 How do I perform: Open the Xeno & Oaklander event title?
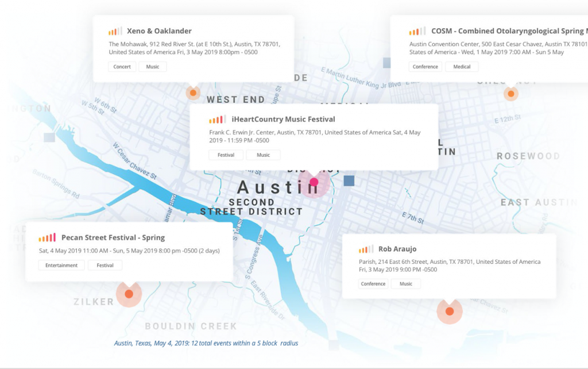pyautogui.click(x=160, y=31)
